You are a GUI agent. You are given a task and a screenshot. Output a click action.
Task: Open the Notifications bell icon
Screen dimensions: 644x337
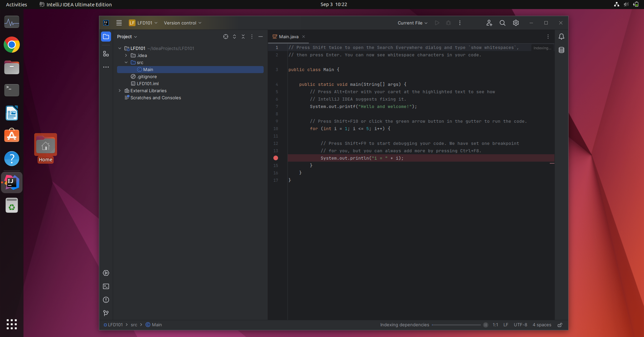click(x=562, y=37)
